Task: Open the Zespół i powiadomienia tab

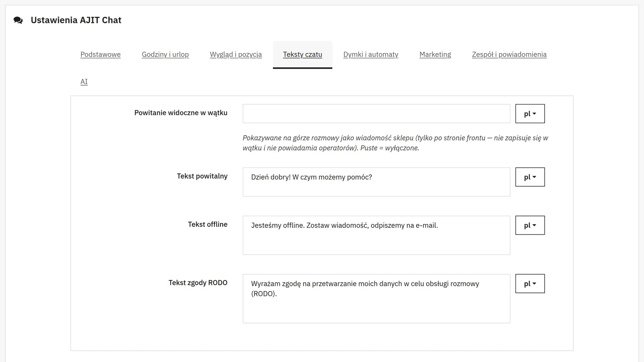Action: [x=509, y=54]
